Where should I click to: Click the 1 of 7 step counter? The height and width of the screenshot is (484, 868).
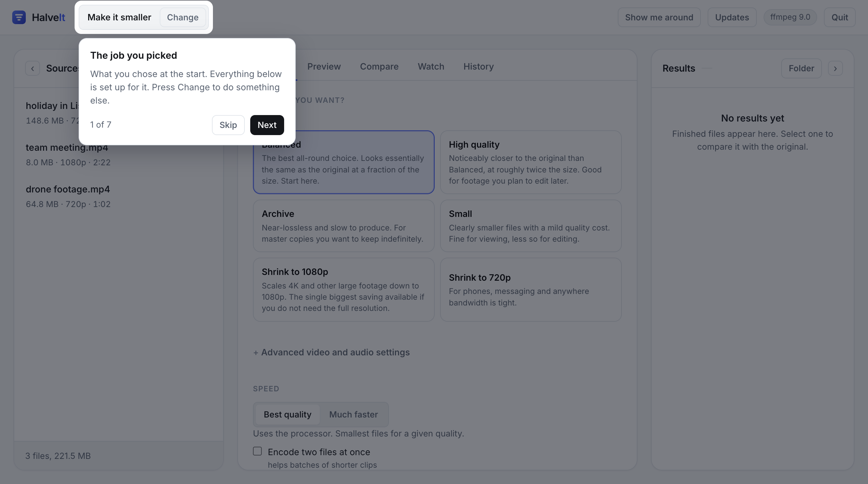point(101,125)
